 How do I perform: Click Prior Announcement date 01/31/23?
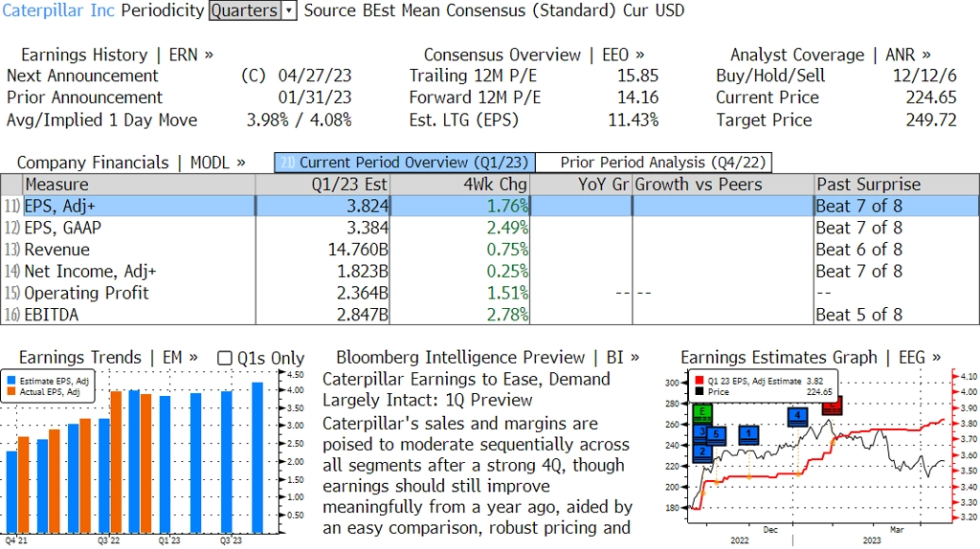click(x=315, y=99)
